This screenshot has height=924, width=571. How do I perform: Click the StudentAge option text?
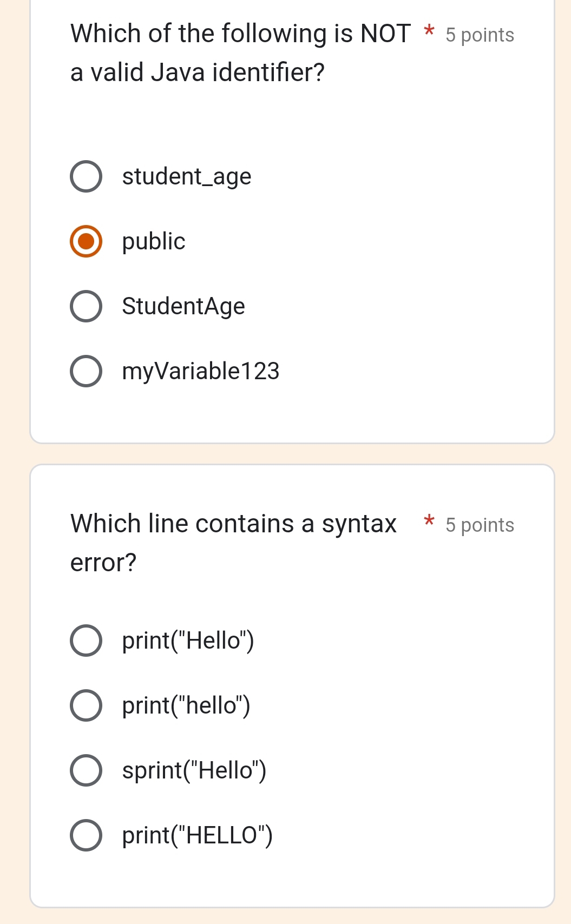coord(183,307)
